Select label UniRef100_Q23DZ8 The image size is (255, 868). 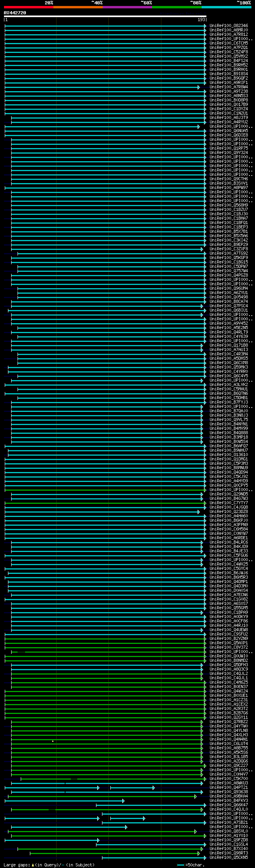pyautogui.click(x=229, y=511)
